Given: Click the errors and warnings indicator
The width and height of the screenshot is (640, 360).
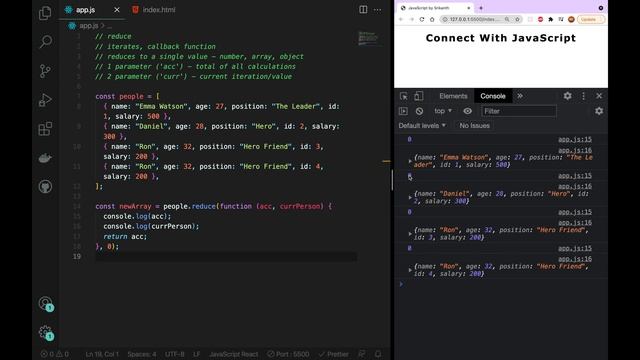Looking at the screenshot, I should point(54,354).
